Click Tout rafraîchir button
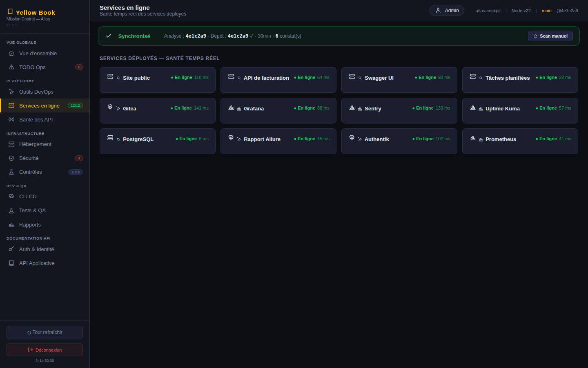Screen dimensions: 588x368 click(45, 332)
